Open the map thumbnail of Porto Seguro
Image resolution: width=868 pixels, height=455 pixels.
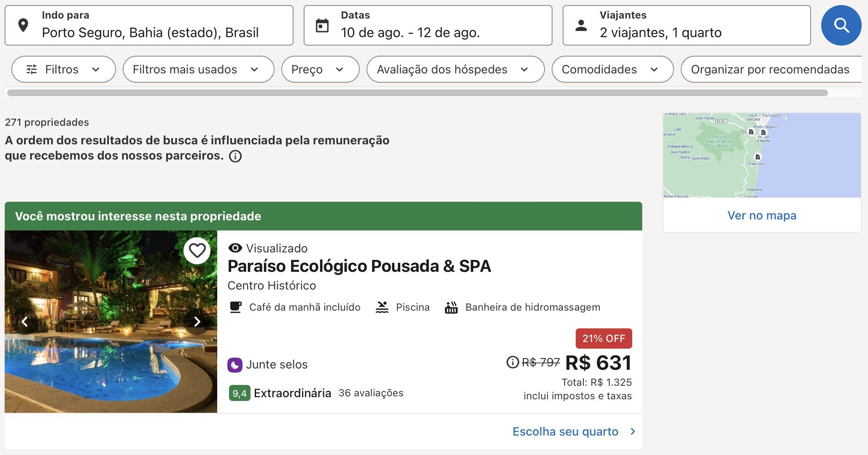pyautogui.click(x=762, y=155)
